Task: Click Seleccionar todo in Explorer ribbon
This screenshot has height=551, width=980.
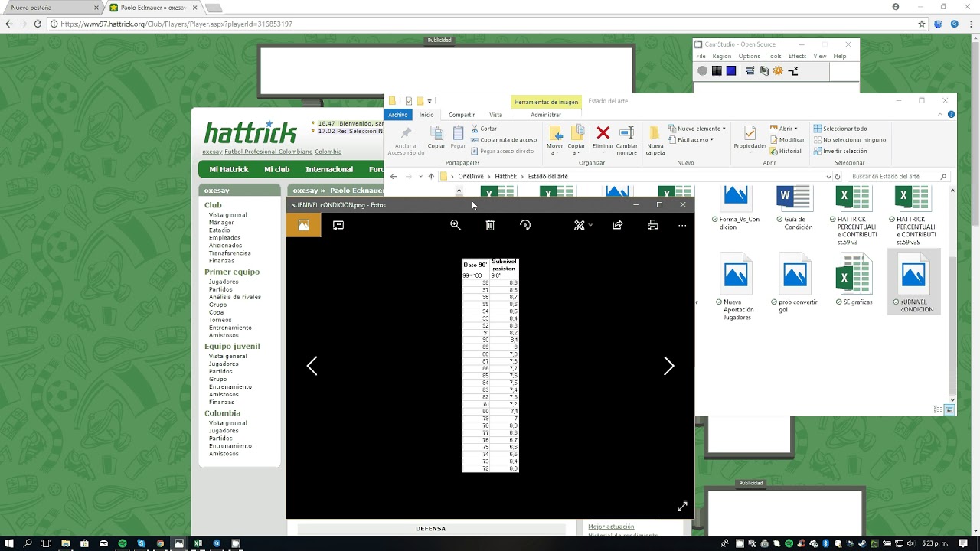Action: [x=840, y=129]
